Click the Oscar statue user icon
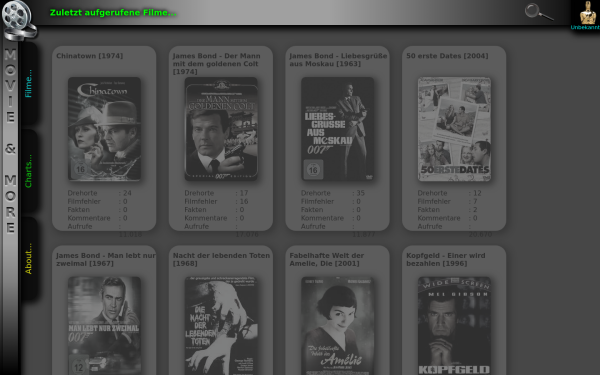The image size is (600, 375). click(587, 13)
